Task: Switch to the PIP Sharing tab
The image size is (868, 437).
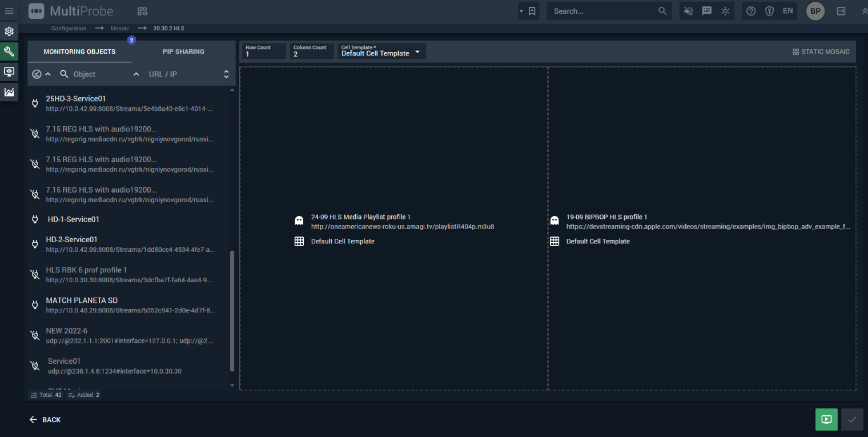Action: pyautogui.click(x=183, y=51)
